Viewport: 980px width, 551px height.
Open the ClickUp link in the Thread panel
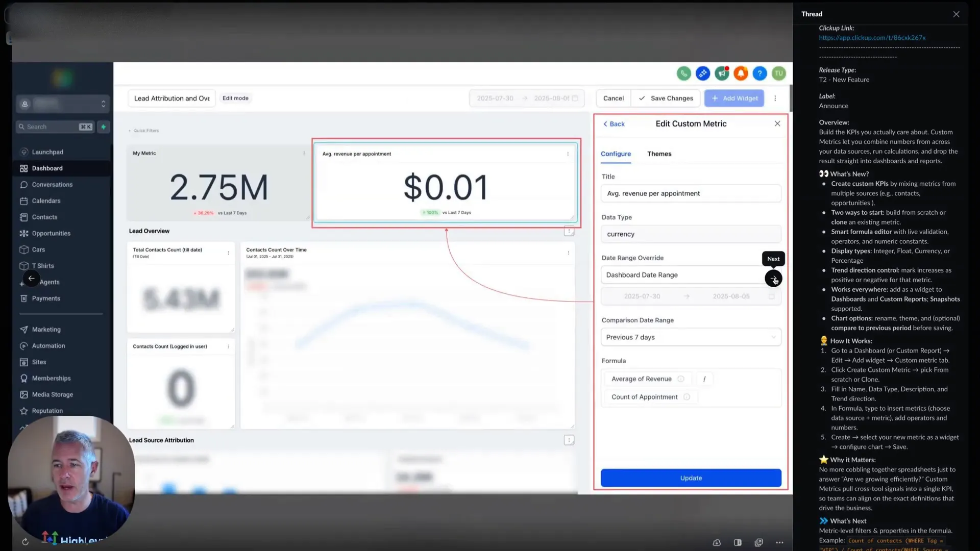[x=872, y=37]
